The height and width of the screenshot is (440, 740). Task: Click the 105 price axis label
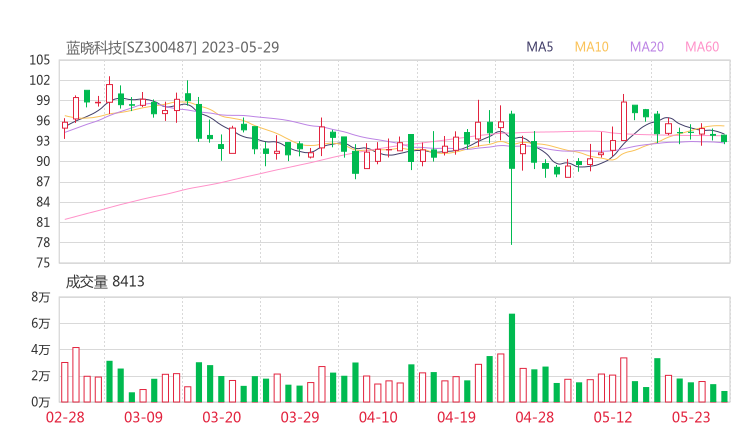pos(39,60)
